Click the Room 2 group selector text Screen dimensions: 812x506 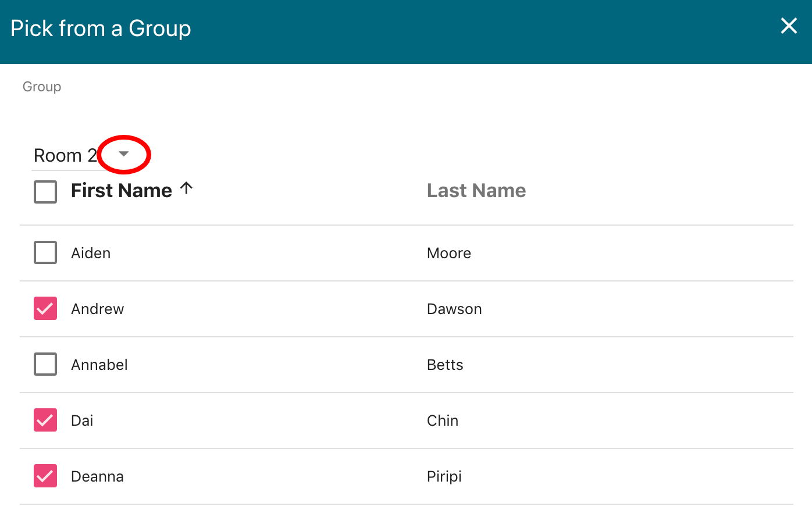pyautogui.click(x=65, y=155)
